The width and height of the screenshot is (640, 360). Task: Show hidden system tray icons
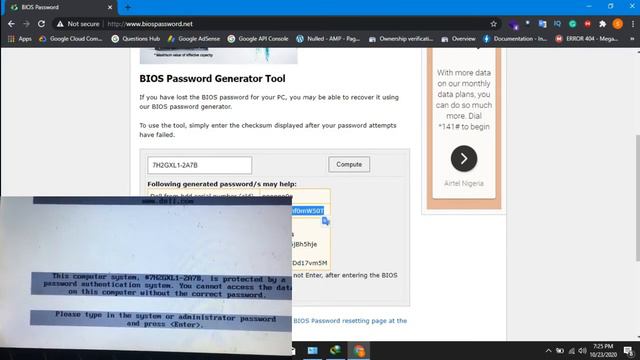point(548,351)
